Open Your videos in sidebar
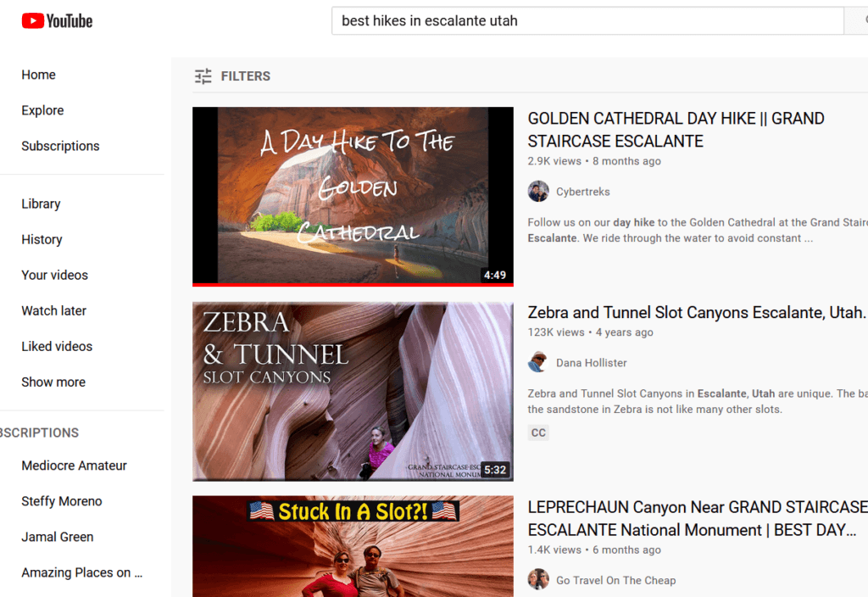Screen dimensions: 868x597 (55, 276)
